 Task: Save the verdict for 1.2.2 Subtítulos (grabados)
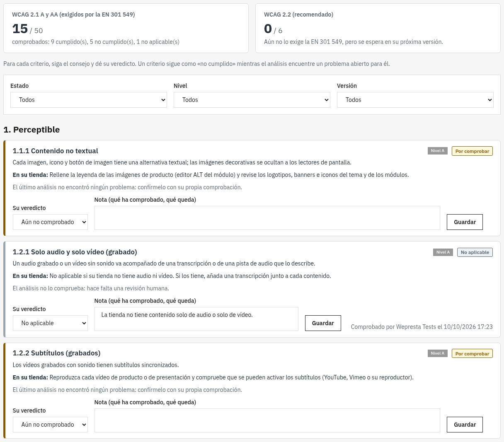(x=465, y=425)
